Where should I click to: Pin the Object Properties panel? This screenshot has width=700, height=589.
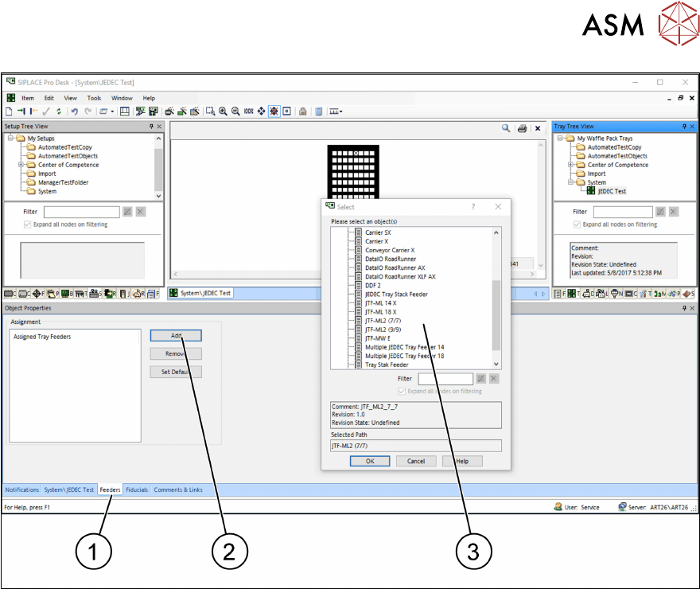coord(684,308)
